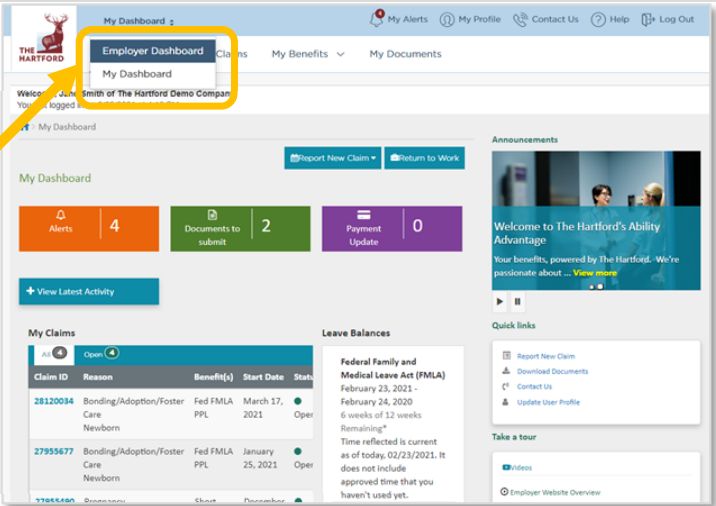
Task: Click icon beside Report New Claim quick link
Action: point(506,355)
